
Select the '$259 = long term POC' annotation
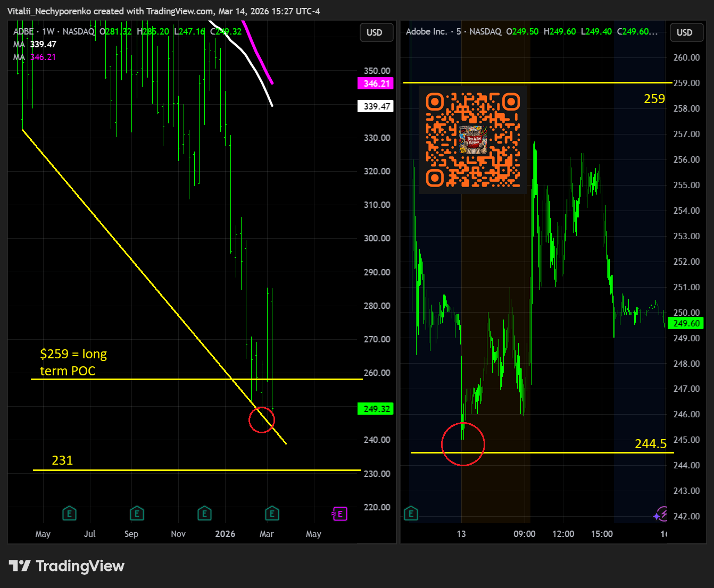73,362
